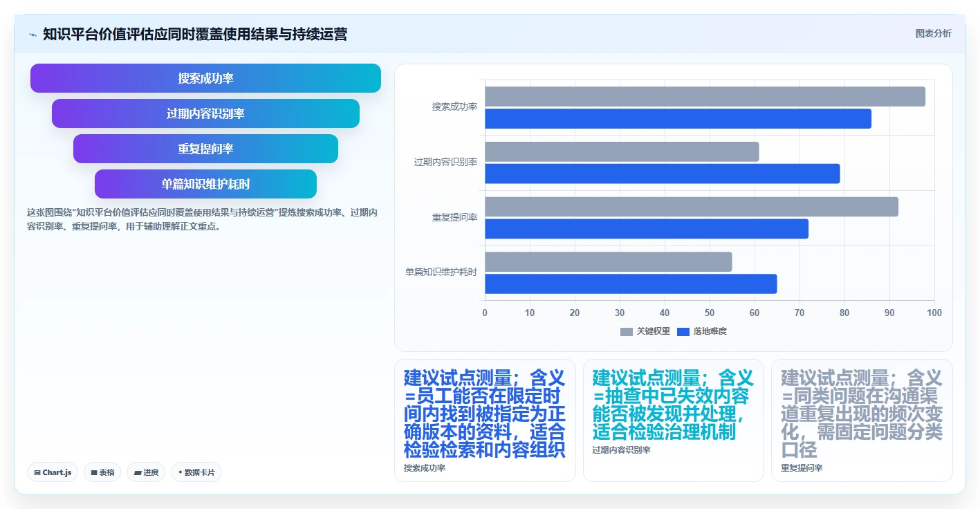Click the gray 搜索成功率 关键权重 bar
Viewport: 980px width, 509px height.
(x=705, y=96)
